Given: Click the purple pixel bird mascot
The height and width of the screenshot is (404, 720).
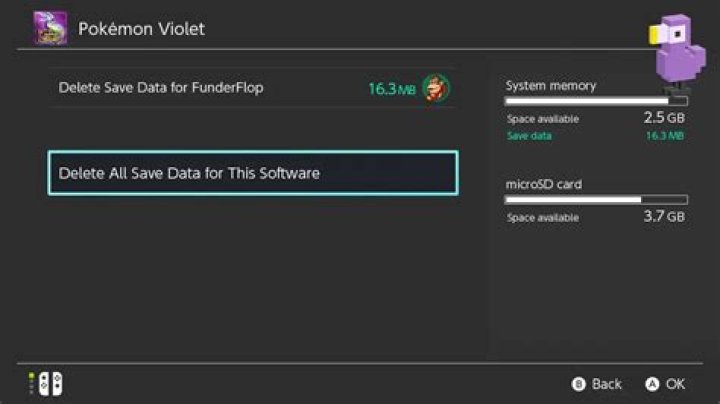Looking at the screenshot, I should click(677, 51).
